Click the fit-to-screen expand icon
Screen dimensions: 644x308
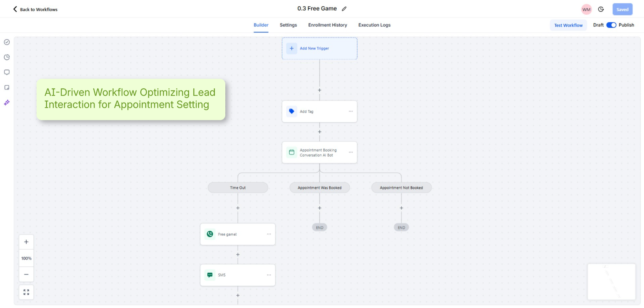click(x=26, y=292)
